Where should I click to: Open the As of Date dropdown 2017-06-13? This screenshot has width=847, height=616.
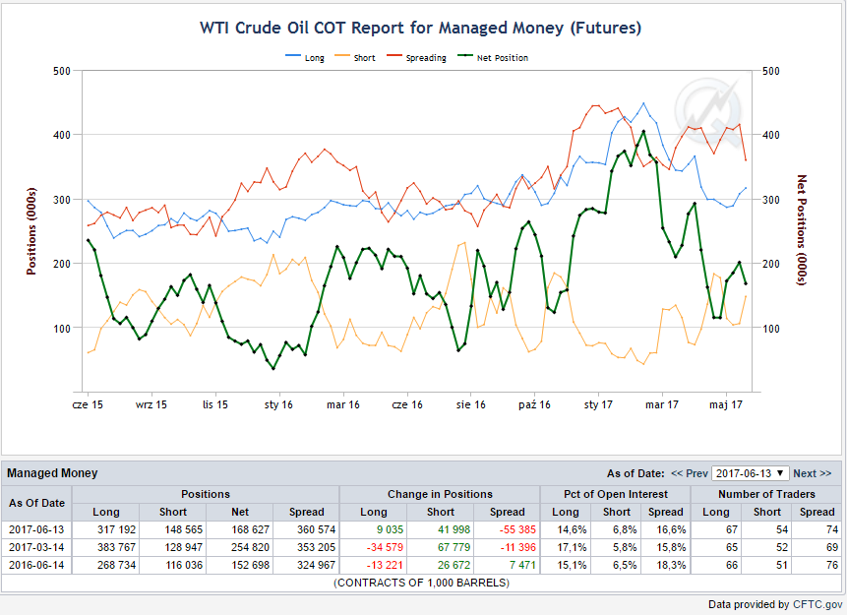click(x=751, y=473)
